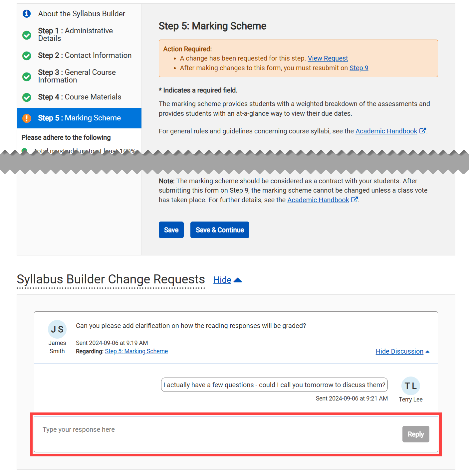Click '* Indicates a required field.' text
Screen dimensions: 469x476
(198, 90)
